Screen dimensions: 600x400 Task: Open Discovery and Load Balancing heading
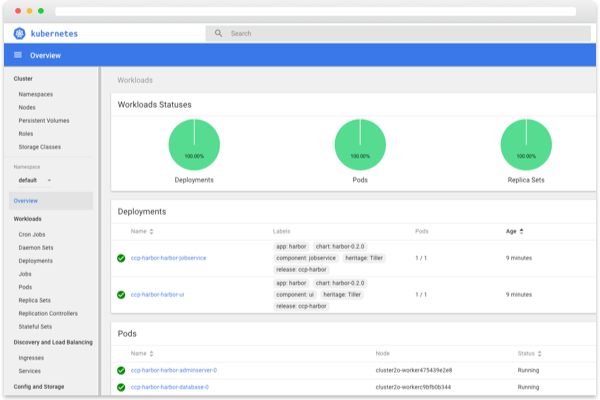[53, 342]
